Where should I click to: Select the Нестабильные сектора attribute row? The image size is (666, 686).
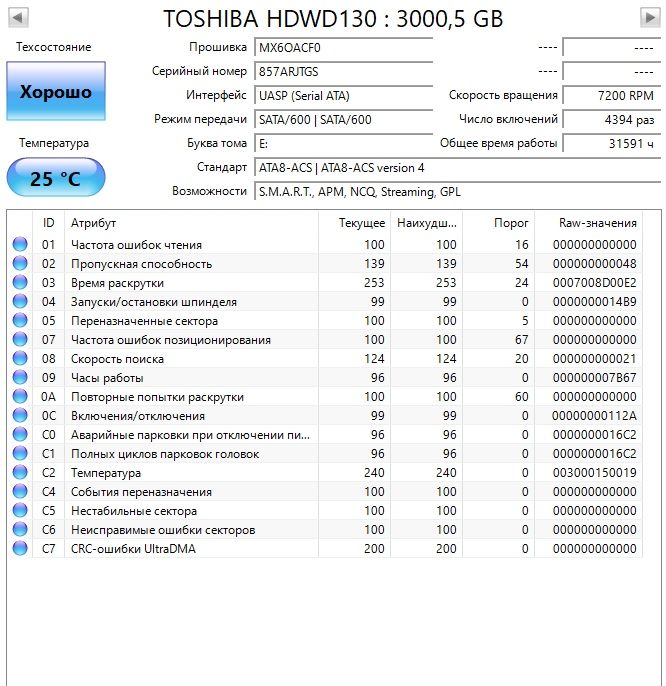pos(325,511)
